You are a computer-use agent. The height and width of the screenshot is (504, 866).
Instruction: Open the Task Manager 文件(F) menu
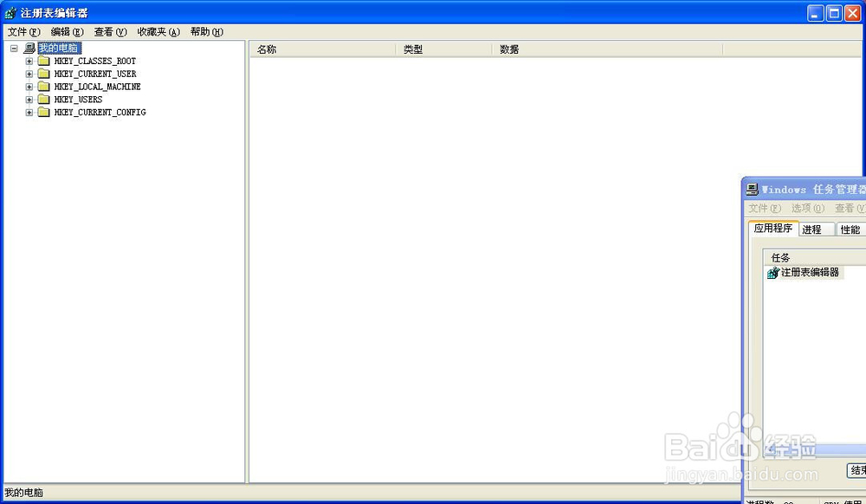click(765, 208)
